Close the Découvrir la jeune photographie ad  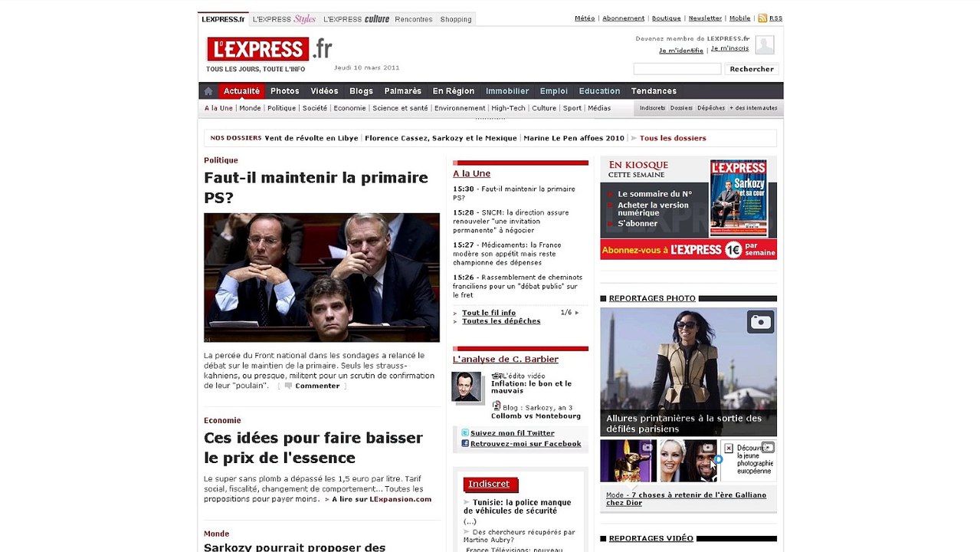click(x=729, y=449)
